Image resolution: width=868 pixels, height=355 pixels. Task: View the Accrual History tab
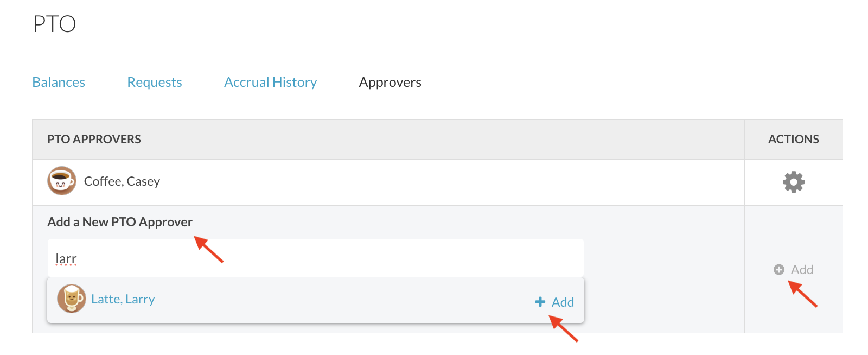point(270,83)
